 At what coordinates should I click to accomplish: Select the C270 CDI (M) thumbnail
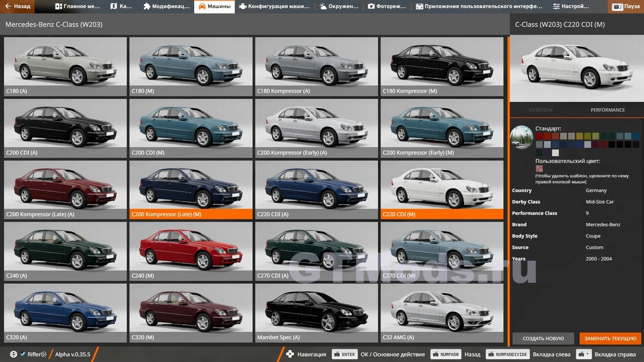(x=442, y=251)
